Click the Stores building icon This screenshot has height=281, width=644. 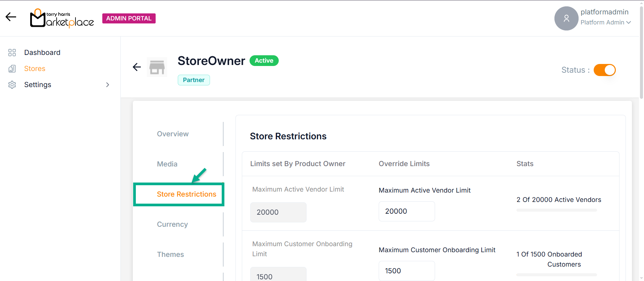(12, 69)
